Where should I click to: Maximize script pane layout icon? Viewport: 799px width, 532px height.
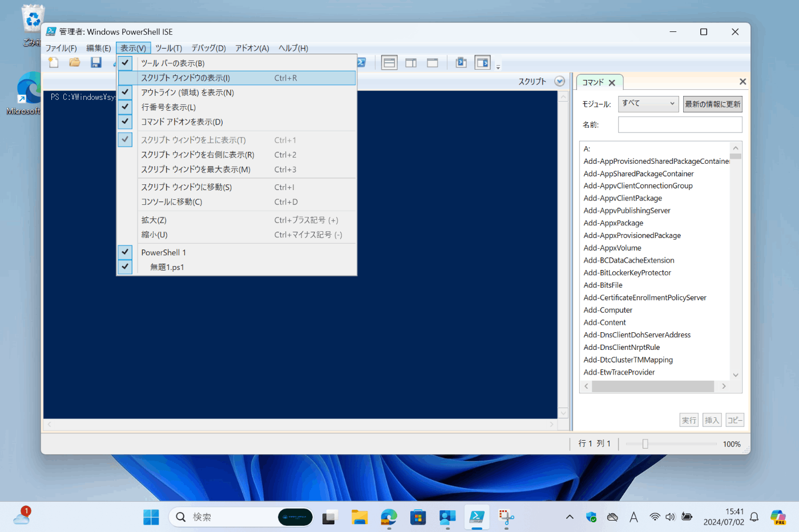coord(431,62)
